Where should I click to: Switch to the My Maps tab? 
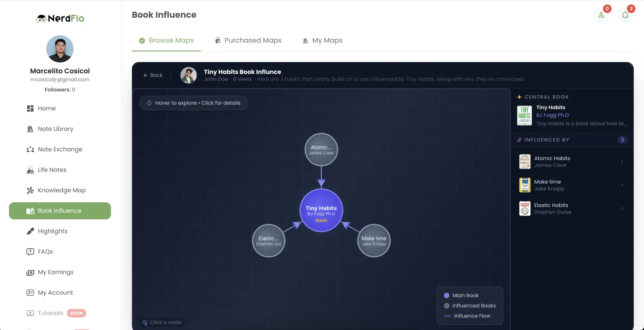pos(322,41)
